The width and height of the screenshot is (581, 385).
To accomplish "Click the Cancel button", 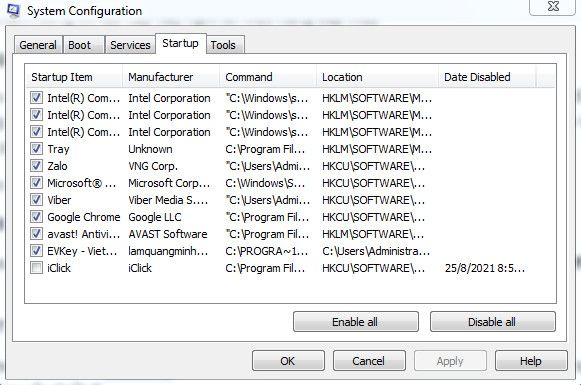I will pyautogui.click(x=369, y=361).
